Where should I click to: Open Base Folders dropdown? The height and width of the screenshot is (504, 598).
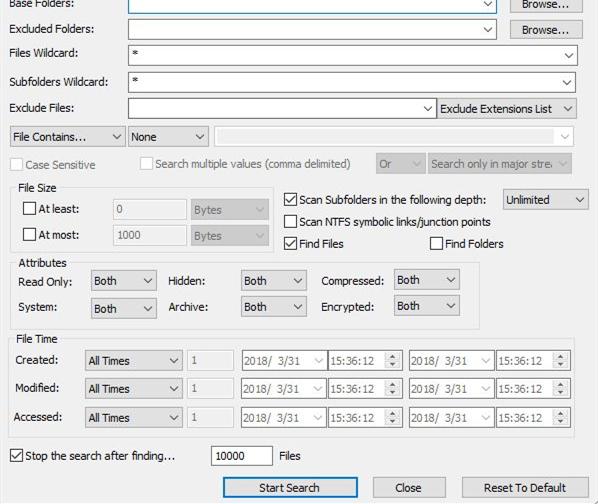tap(487, 5)
